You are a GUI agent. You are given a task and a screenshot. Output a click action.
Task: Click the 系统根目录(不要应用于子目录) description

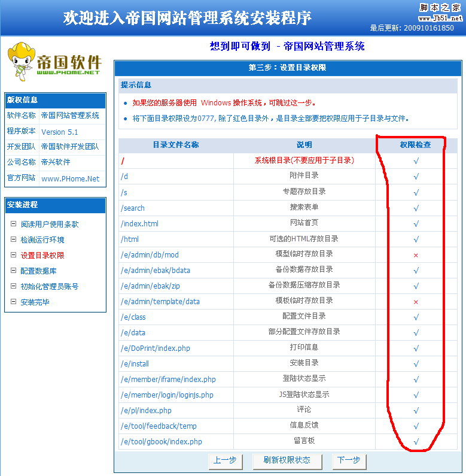304,160
